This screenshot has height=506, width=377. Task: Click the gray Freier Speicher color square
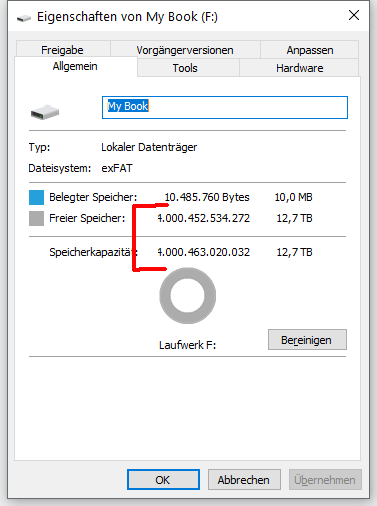click(36, 218)
